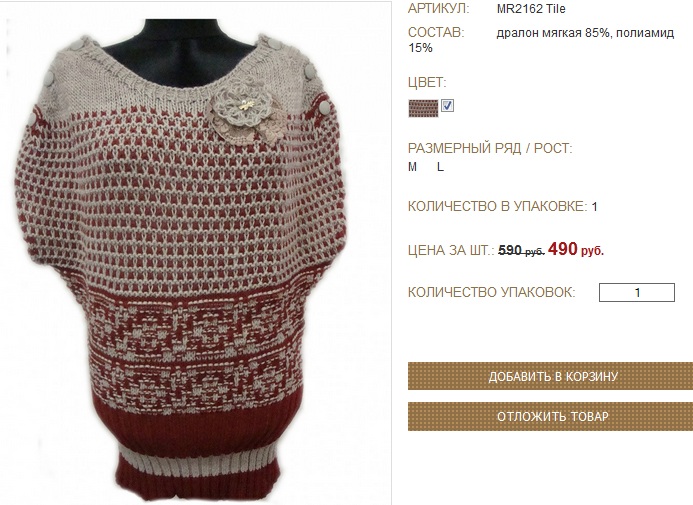This screenshot has width=693, height=505.
Task: Click the crossed-out price 590 руб.
Action: (x=521, y=251)
